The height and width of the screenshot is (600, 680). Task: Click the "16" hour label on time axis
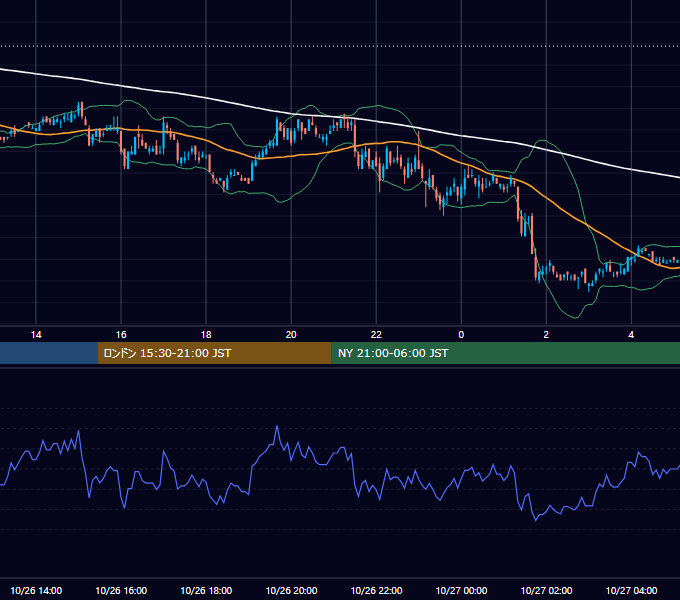pyautogui.click(x=121, y=335)
